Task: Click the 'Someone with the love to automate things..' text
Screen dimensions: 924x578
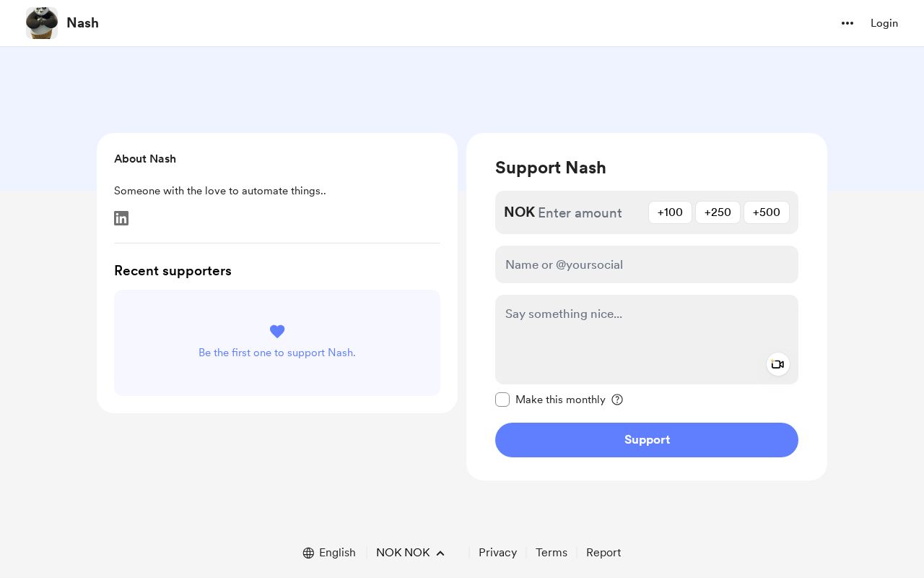Action: [x=220, y=191]
